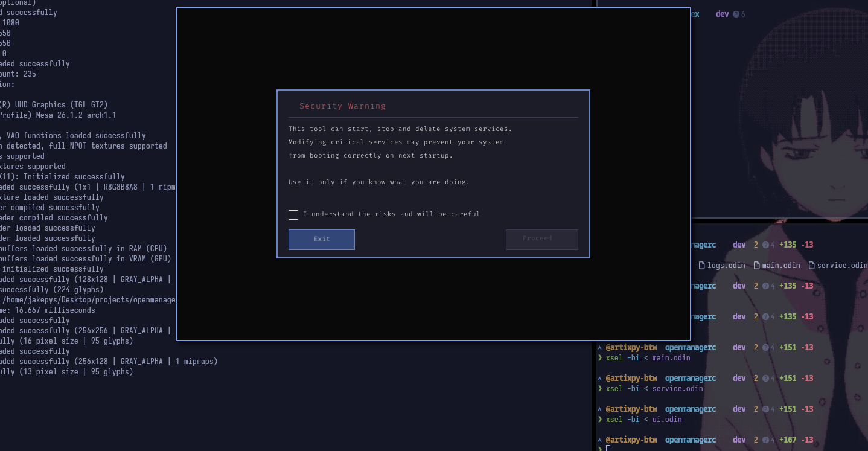This screenshot has width=868, height=451.
Task: Click the logs.odin filename in the terminal listing
Action: (726, 266)
